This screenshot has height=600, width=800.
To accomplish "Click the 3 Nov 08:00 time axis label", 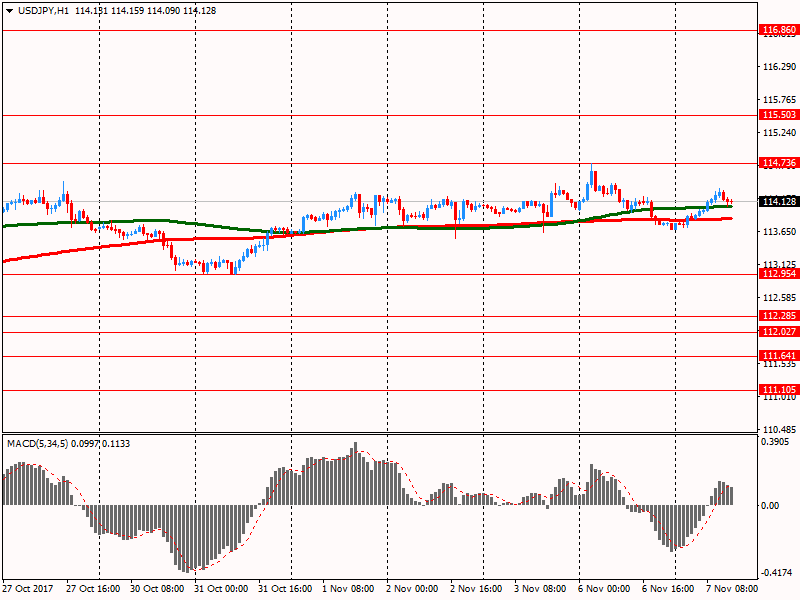I will coord(540,589).
